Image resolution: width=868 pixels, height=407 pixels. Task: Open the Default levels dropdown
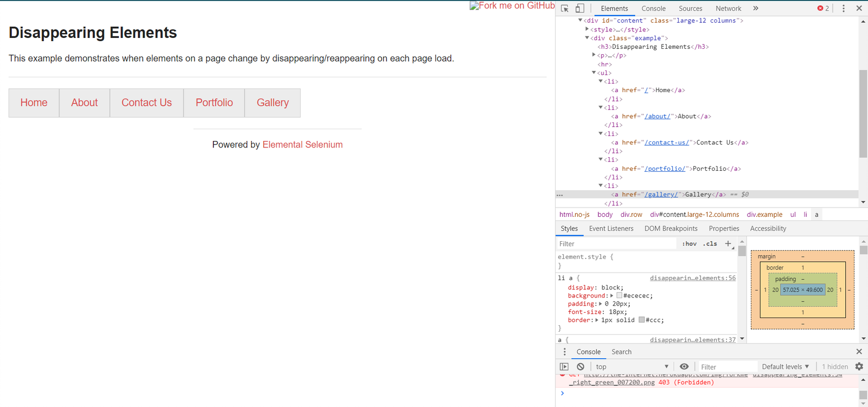[785, 367]
